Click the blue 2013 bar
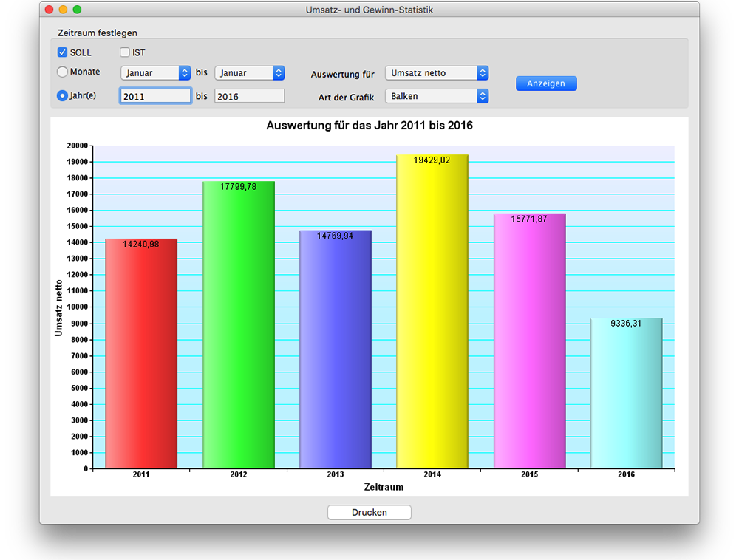739x560 pixels. click(336, 349)
